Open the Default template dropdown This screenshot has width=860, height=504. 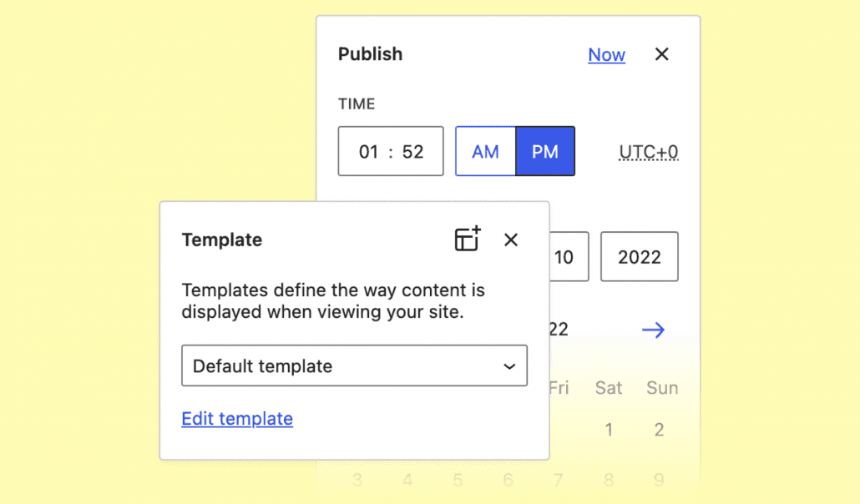[x=354, y=366]
